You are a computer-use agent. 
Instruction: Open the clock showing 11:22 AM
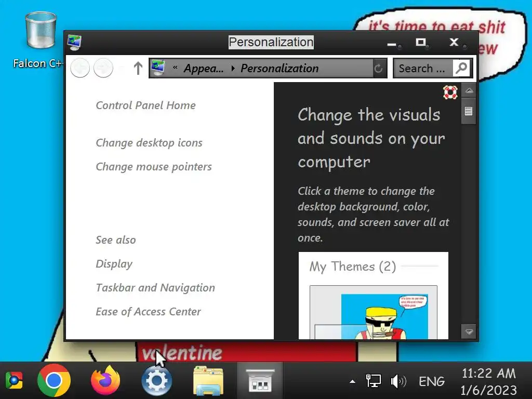pyautogui.click(x=488, y=381)
